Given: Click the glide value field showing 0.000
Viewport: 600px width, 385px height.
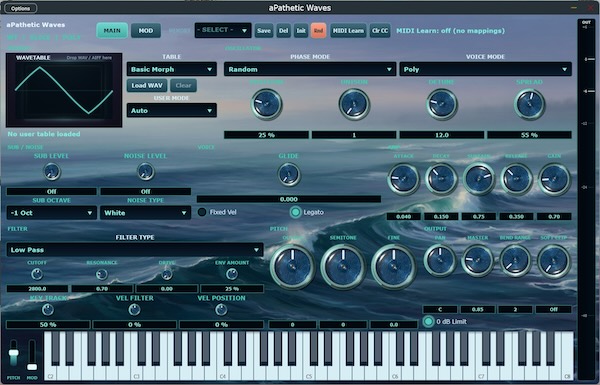Looking at the screenshot, I should [x=289, y=199].
